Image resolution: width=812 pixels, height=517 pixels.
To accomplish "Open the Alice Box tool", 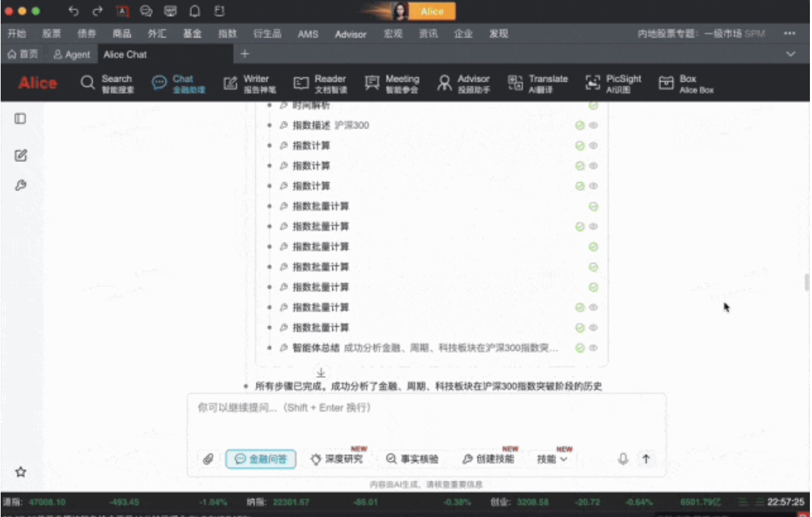I will (686, 83).
